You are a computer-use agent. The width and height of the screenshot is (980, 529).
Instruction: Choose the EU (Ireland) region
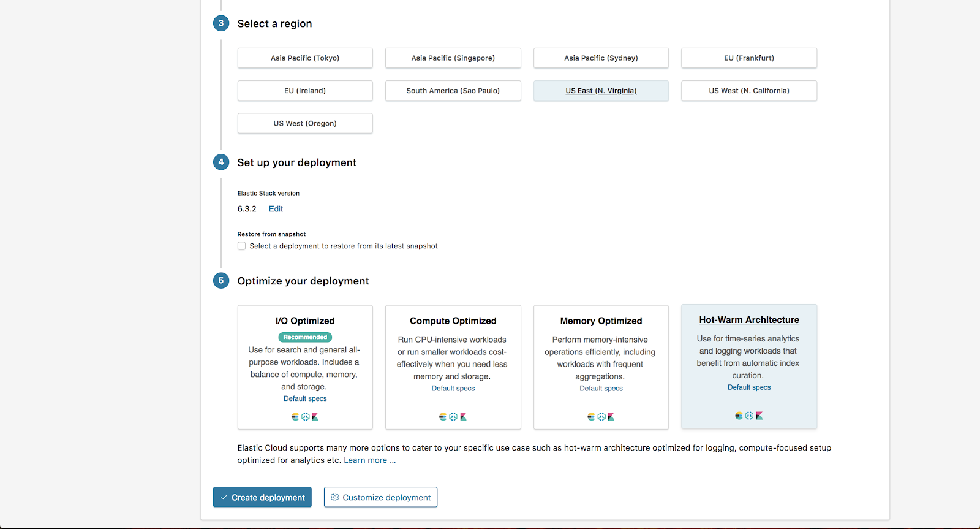[305, 91]
